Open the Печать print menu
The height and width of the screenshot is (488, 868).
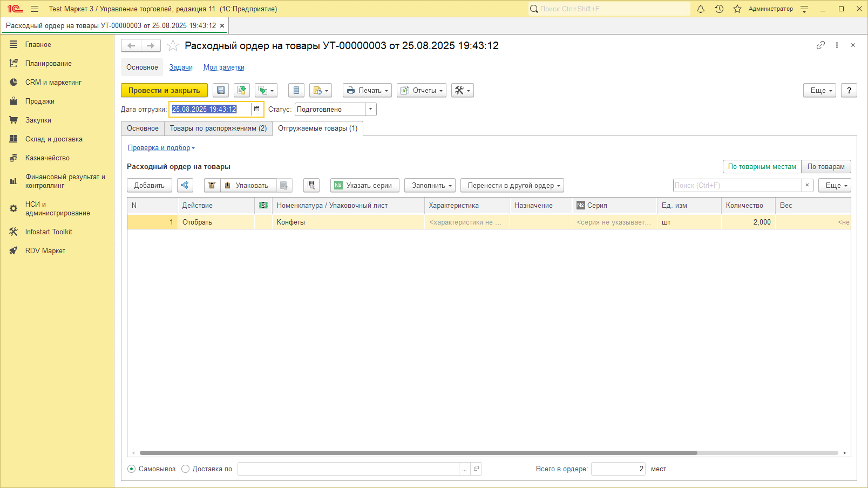367,90
